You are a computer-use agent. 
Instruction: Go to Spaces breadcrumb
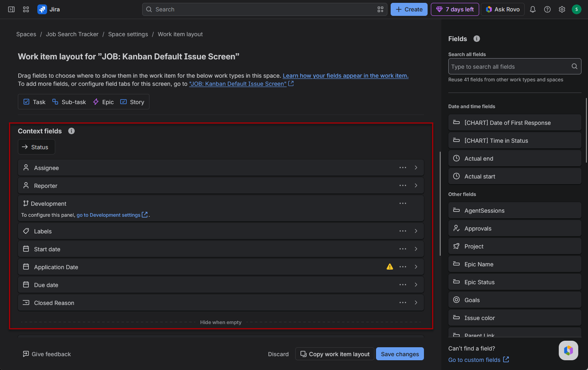pyautogui.click(x=26, y=34)
